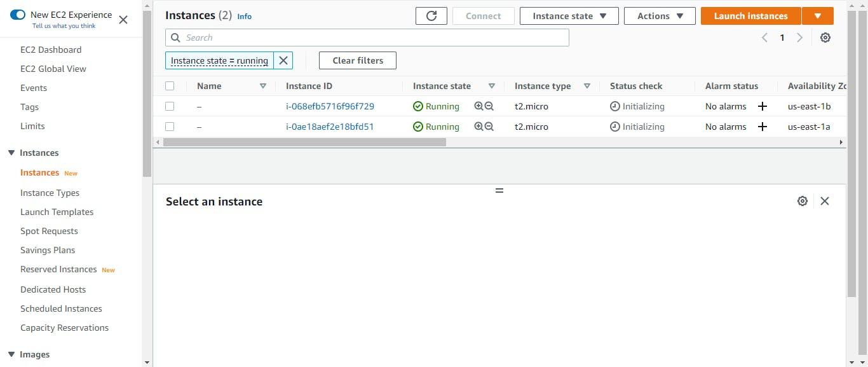The image size is (868, 367).
Task: Close the New EC2 Experience banner
Action: (123, 20)
